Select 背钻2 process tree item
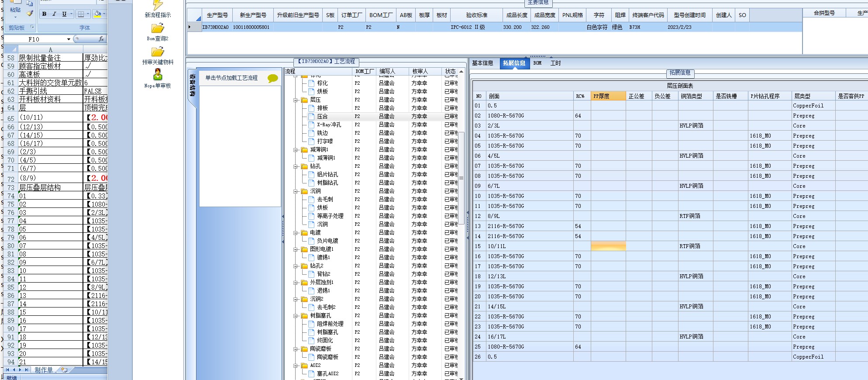The width and height of the screenshot is (868, 380). pyautogui.click(x=324, y=274)
